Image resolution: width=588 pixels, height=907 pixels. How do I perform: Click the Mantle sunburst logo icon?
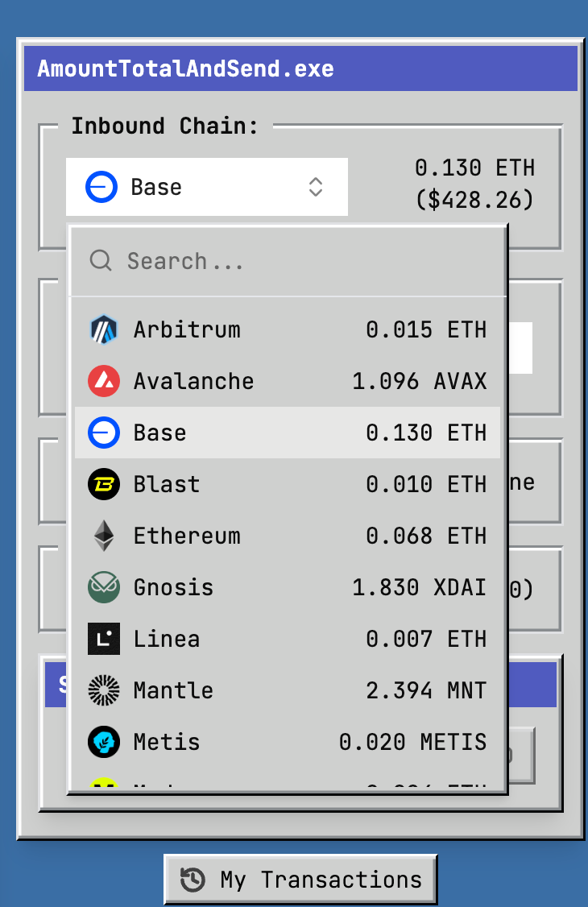(104, 690)
